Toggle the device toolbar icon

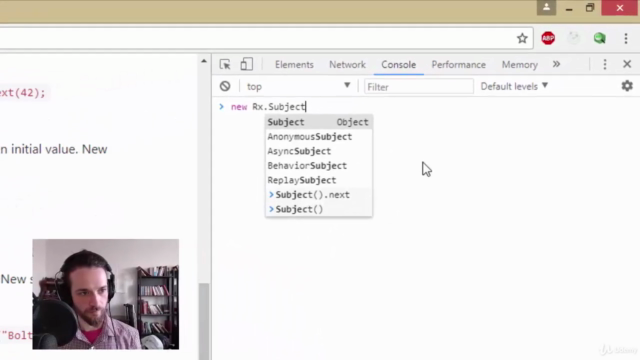click(x=247, y=64)
